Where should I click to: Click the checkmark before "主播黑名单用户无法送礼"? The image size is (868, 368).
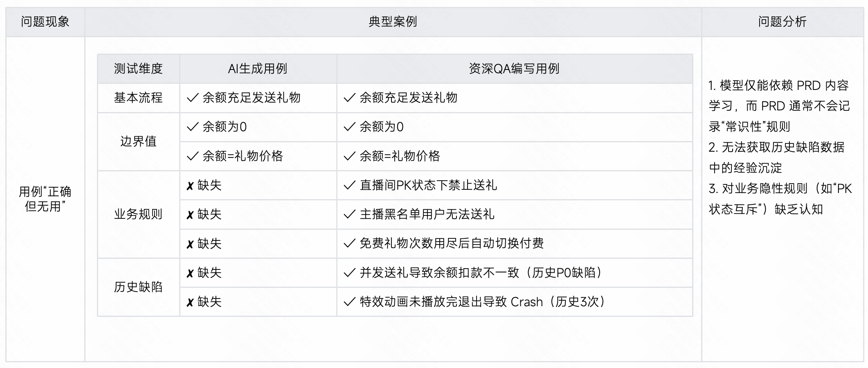click(x=349, y=215)
